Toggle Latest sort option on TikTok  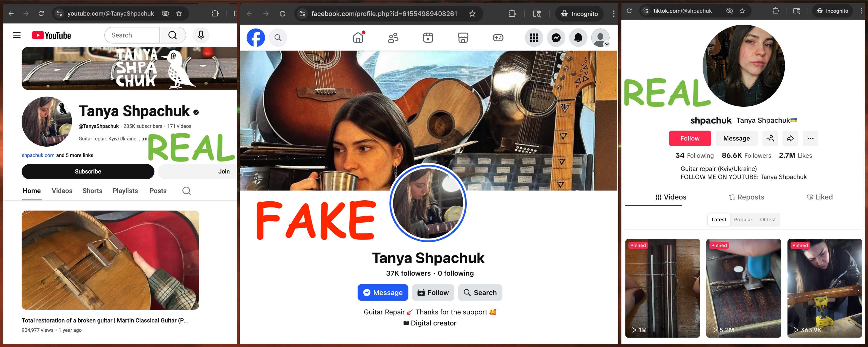pos(718,220)
